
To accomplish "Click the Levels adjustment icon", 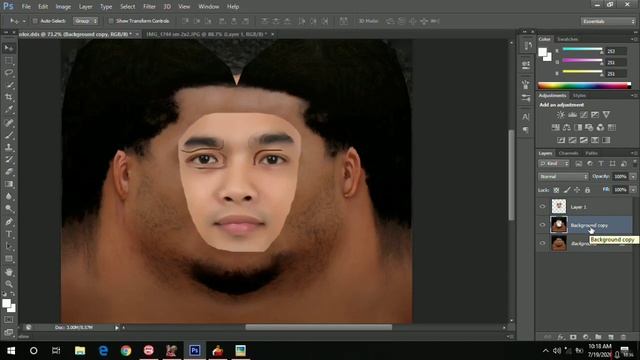I will (x=572, y=115).
